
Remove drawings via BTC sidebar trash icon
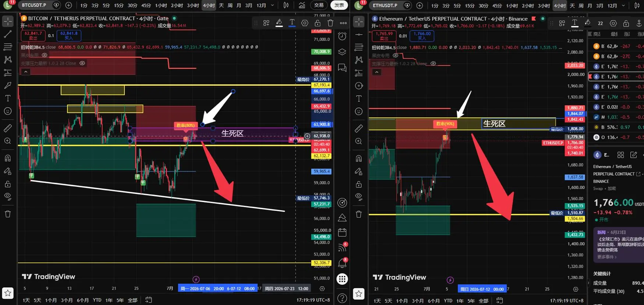(8, 214)
